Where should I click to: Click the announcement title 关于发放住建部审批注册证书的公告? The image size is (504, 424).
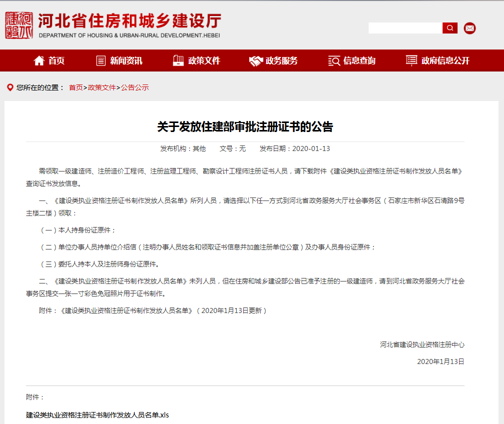tap(246, 127)
